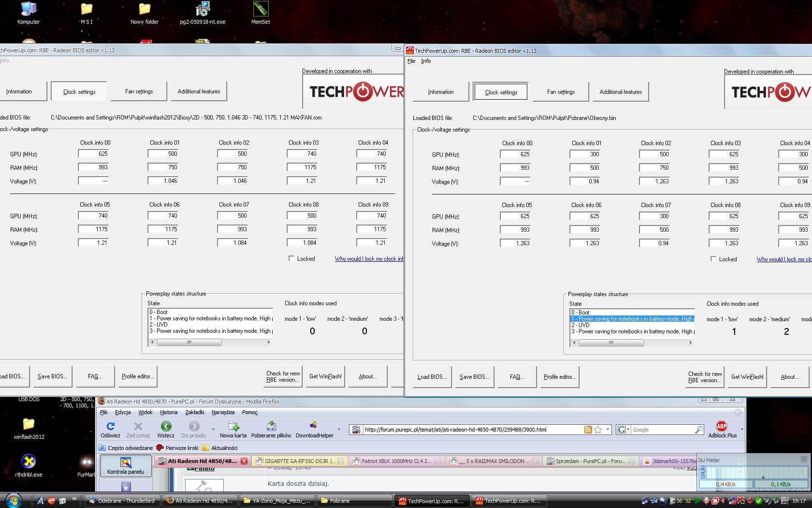
Task: Open the Zakładki menu in Firefox
Action: pyautogui.click(x=195, y=412)
